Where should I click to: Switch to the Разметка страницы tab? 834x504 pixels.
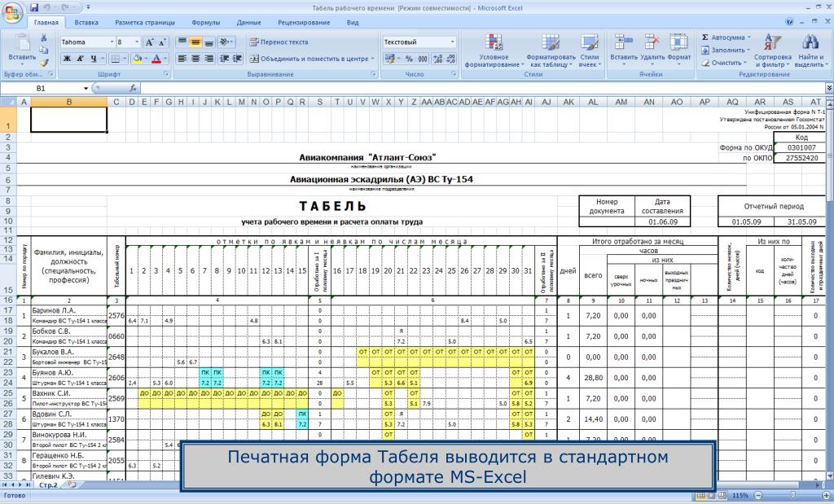(x=145, y=22)
